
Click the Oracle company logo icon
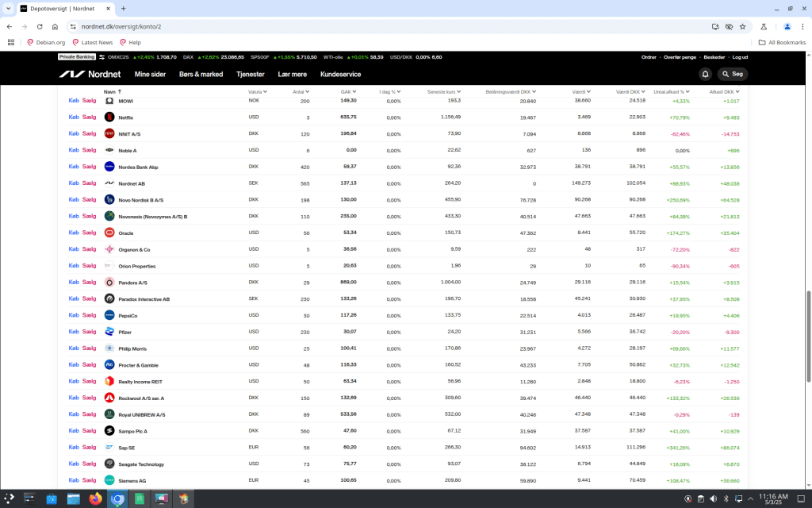109,233
